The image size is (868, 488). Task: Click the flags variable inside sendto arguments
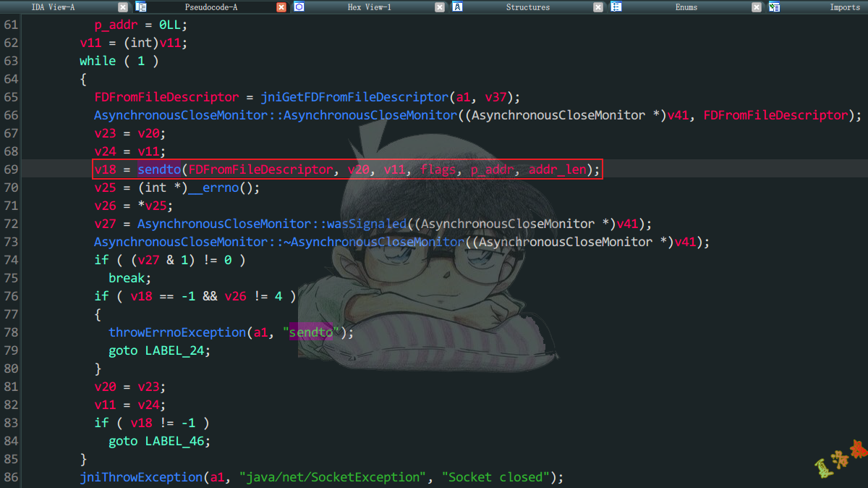point(438,169)
